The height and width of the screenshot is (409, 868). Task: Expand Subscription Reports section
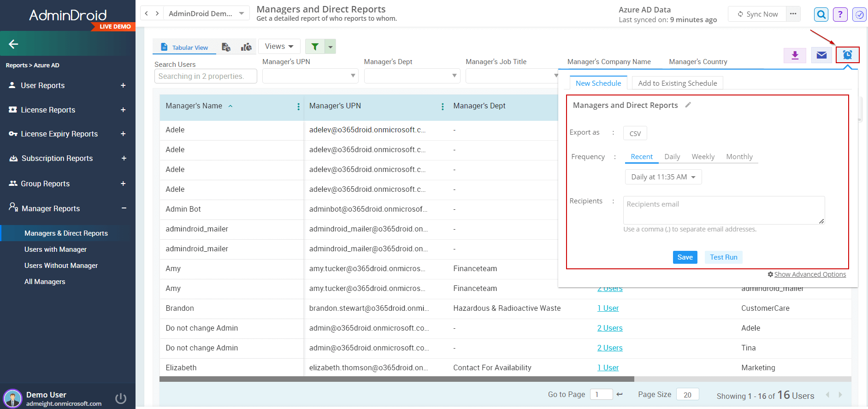click(x=124, y=158)
